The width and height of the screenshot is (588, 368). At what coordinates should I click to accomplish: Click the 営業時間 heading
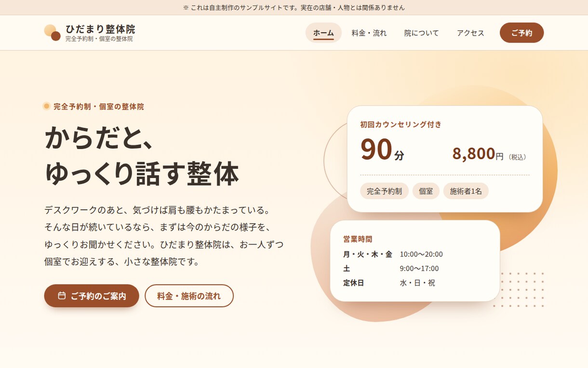(358, 239)
